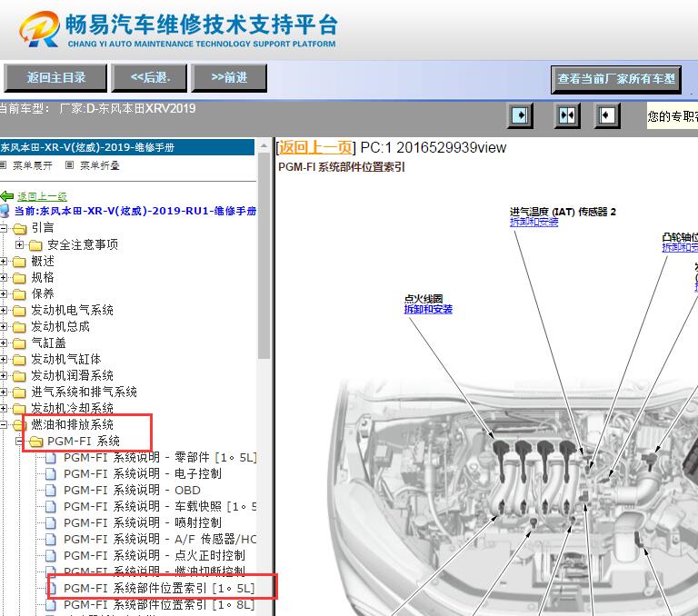698x616 pixels.
Task: Click the page icon beside 车载快照 document
Action: 51,507
